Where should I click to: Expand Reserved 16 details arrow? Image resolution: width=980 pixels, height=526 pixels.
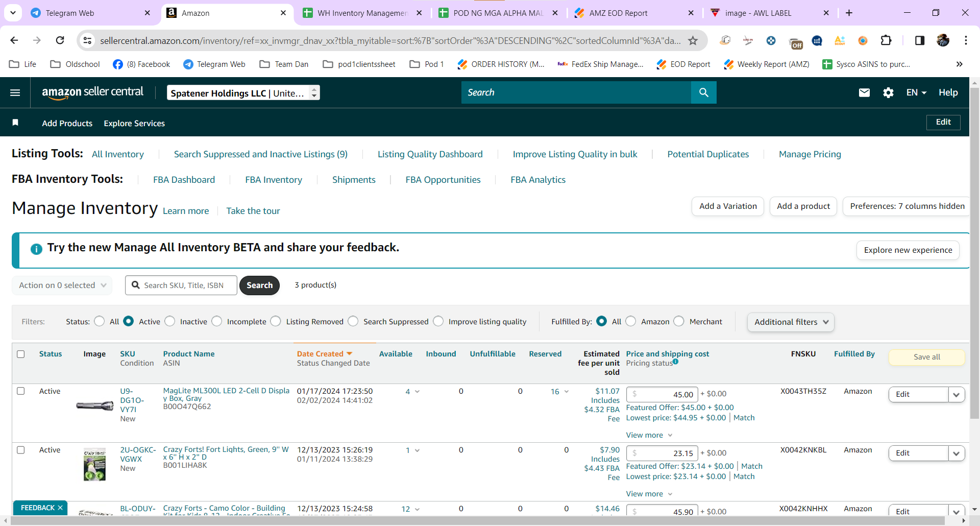pos(566,392)
